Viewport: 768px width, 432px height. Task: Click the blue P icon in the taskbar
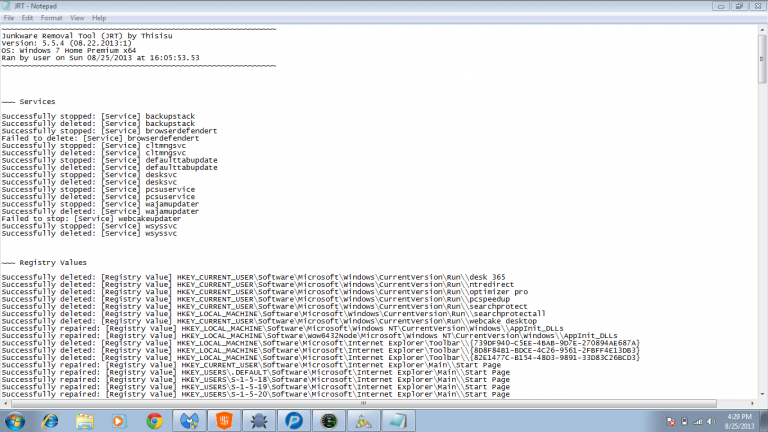(x=294, y=421)
